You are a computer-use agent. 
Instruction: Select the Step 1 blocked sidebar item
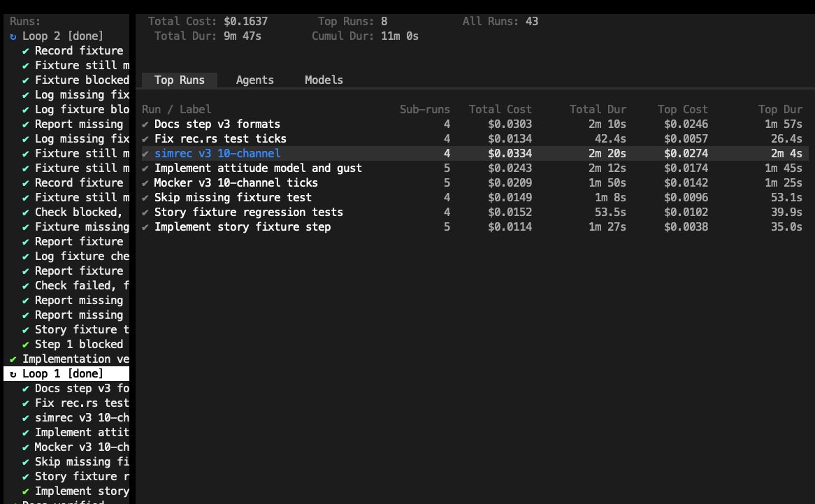79,344
